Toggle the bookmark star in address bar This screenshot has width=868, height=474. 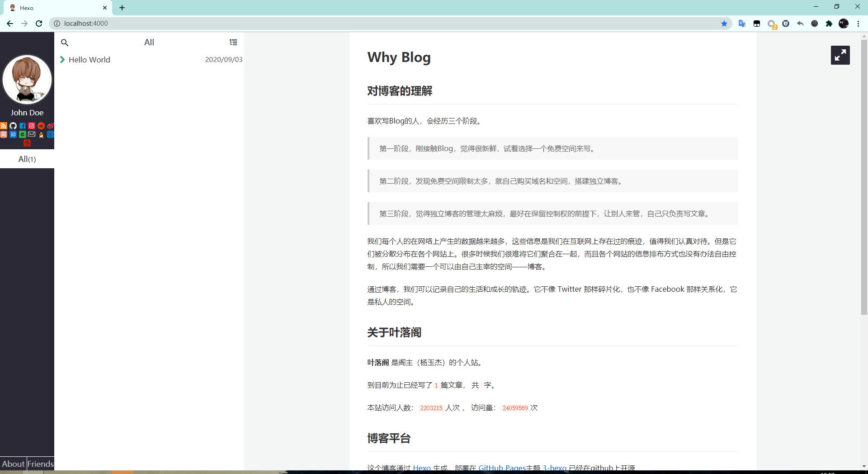(724, 24)
